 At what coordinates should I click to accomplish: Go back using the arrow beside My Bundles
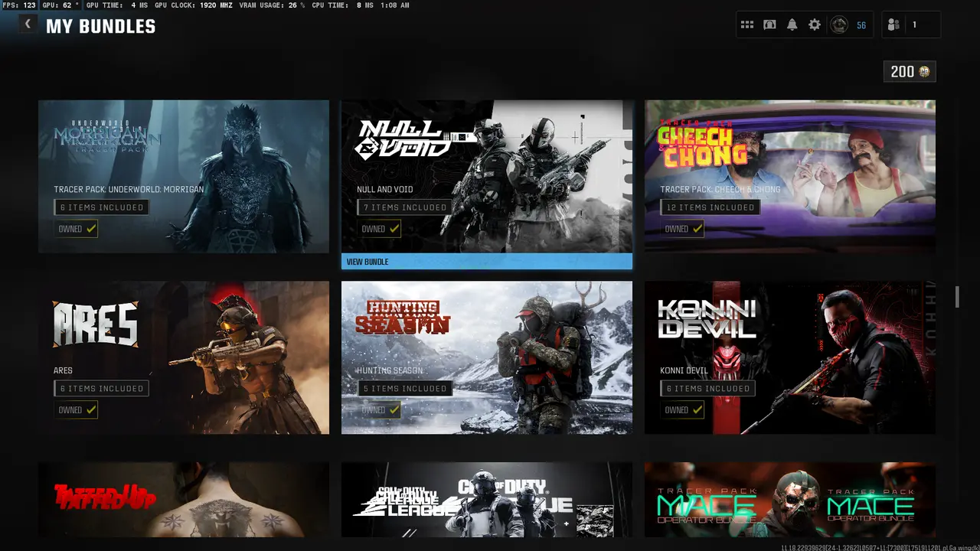pyautogui.click(x=28, y=24)
